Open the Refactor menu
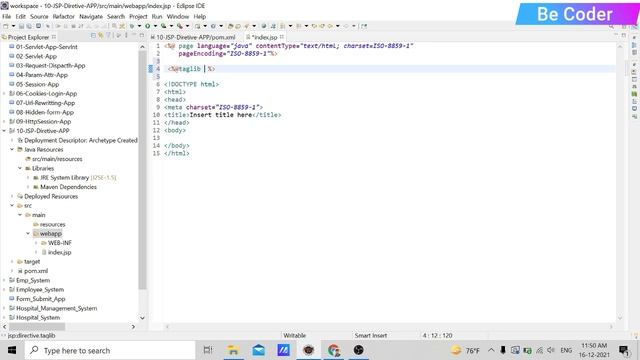 64,16
